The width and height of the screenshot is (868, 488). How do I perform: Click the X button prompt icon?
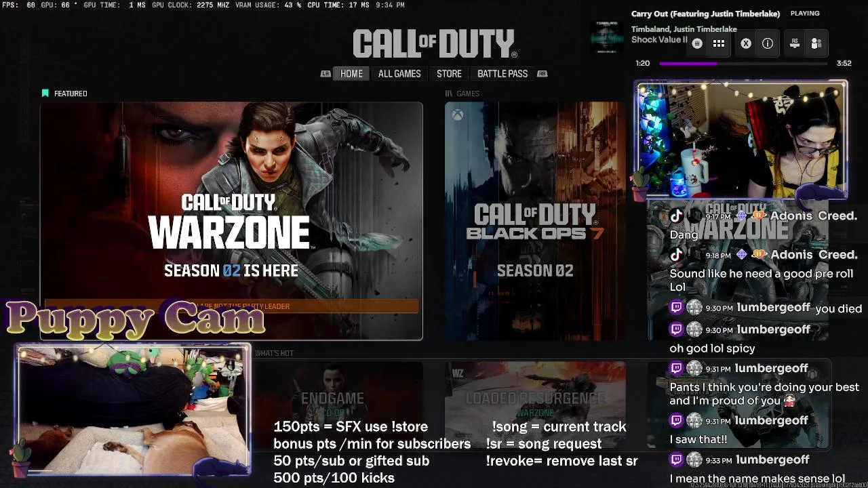coord(746,43)
